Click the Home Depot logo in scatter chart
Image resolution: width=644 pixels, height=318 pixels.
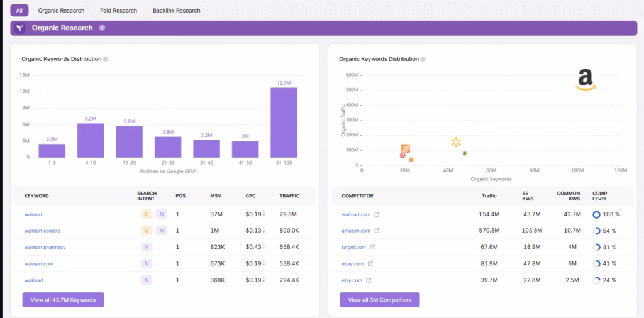[406, 148]
